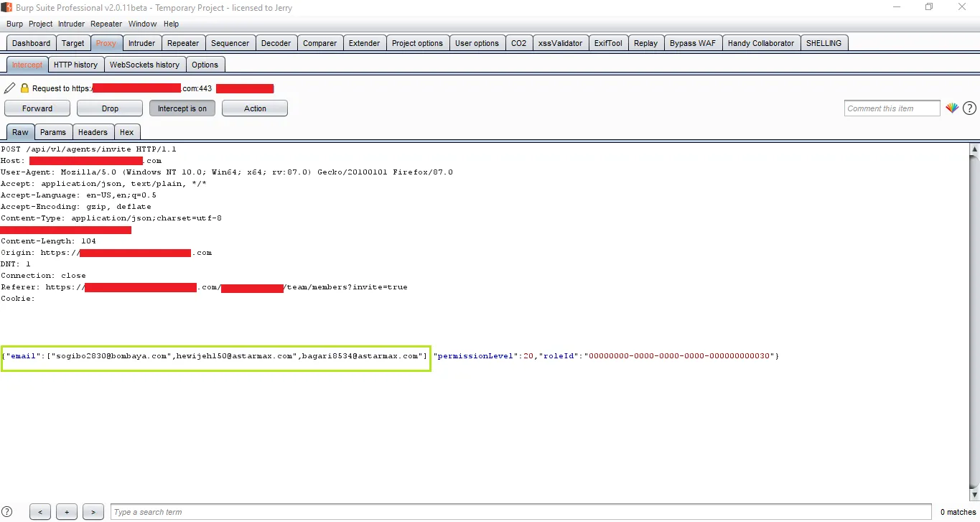The height and width of the screenshot is (522, 980).
Task: Click the pencil edit icon beside request target
Action: (9, 88)
